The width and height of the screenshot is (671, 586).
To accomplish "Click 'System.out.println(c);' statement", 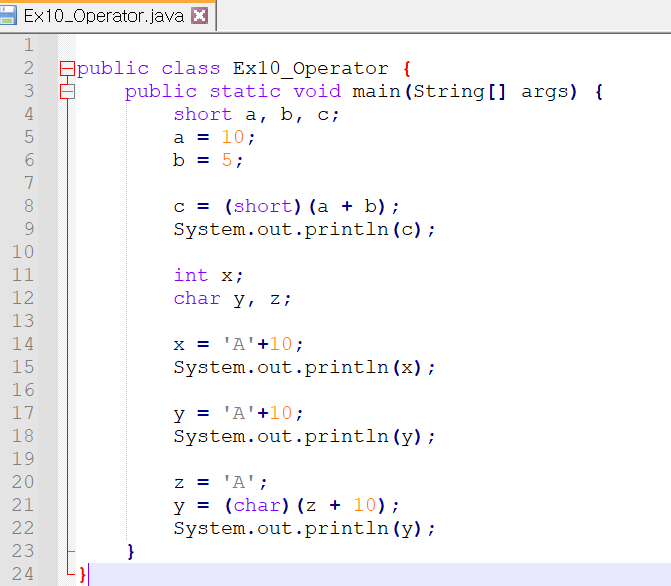I will tap(304, 230).
